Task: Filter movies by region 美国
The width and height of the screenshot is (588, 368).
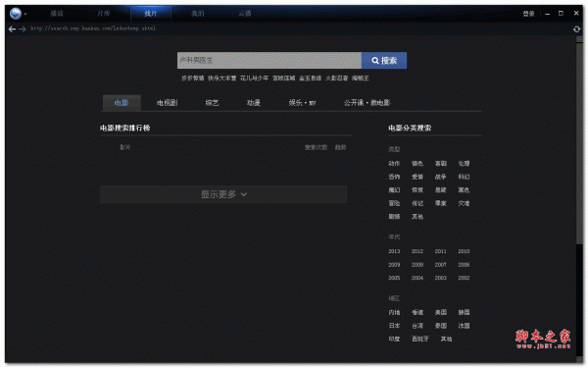Action: (441, 312)
